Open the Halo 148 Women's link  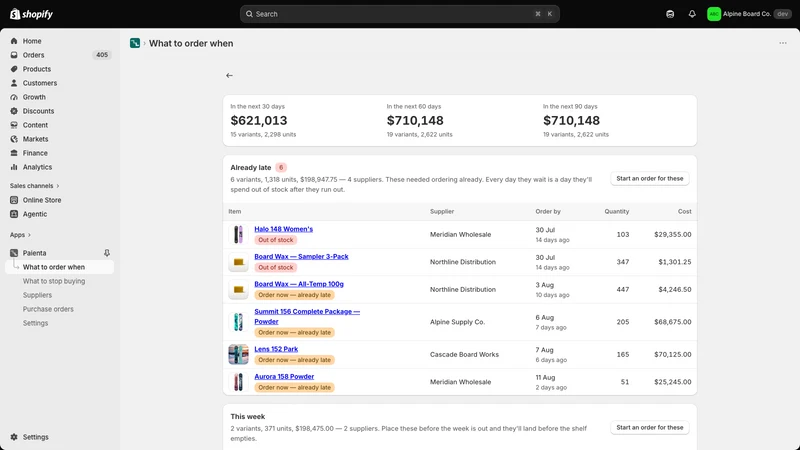pyautogui.click(x=284, y=229)
